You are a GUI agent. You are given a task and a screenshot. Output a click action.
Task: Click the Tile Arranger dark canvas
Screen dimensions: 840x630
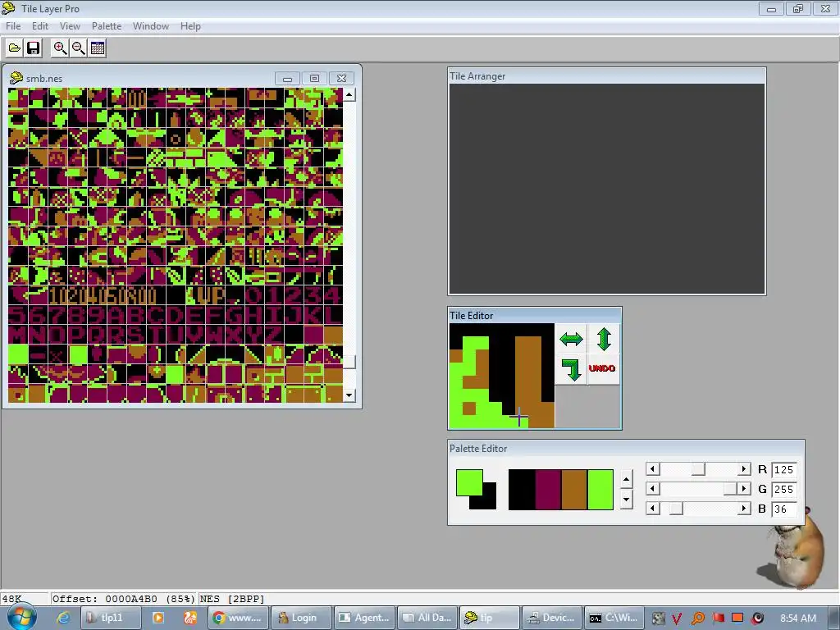coord(606,189)
